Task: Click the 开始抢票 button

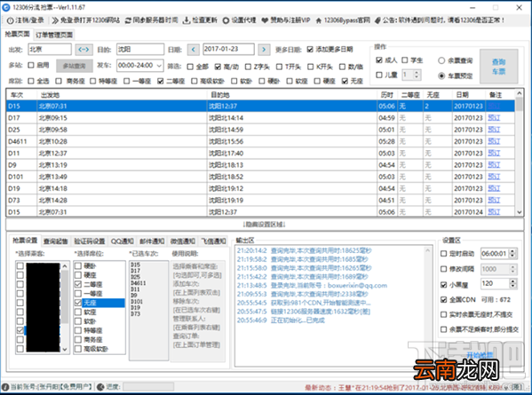Action: pos(480,355)
